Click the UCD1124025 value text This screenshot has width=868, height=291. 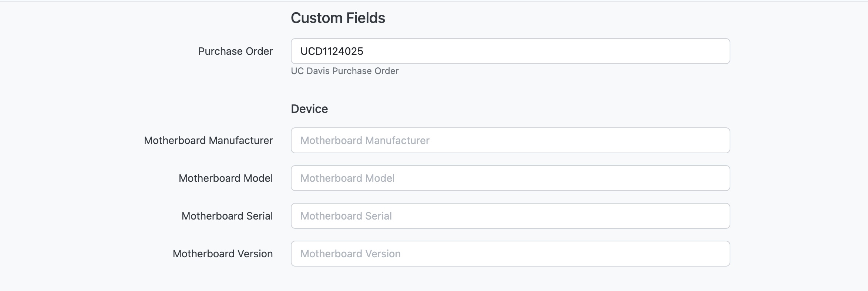click(332, 51)
